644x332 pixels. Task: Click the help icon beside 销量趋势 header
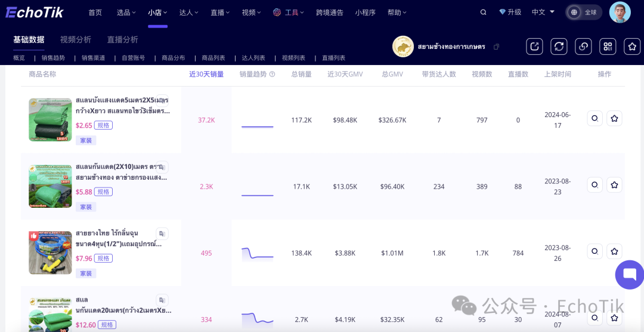click(272, 75)
